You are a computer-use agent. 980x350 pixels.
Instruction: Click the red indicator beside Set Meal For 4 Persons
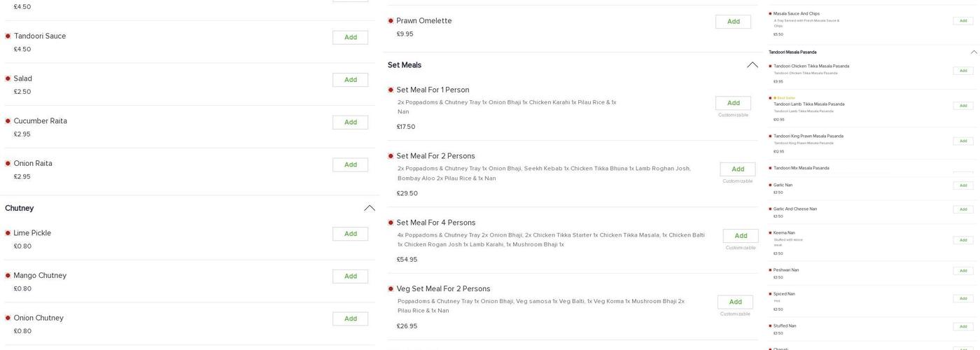click(x=391, y=223)
